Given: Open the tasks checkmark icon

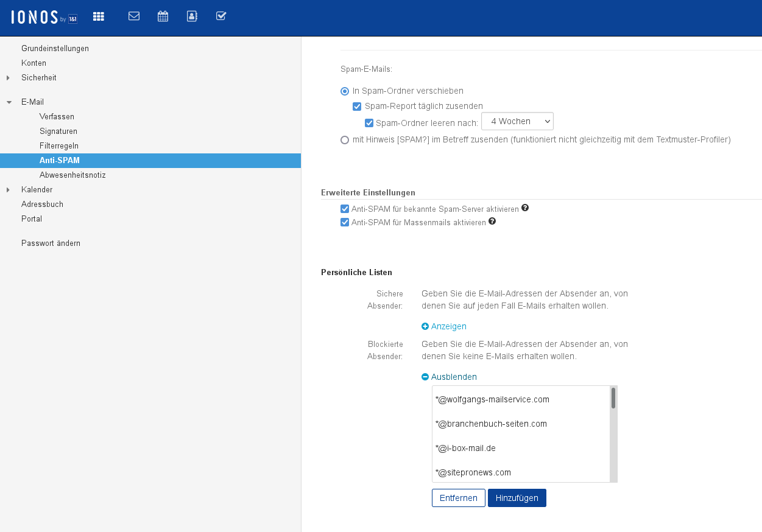Looking at the screenshot, I should pyautogui.click(x=221, y=16).
